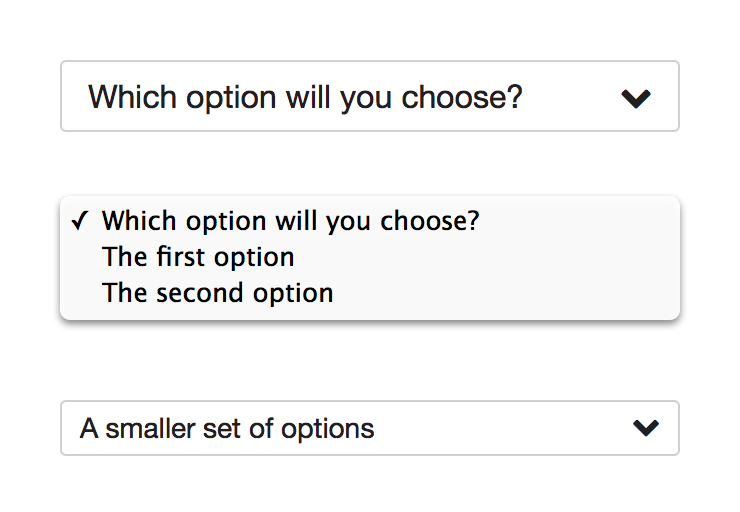Image resolution: width=740 pixels, height=512 pixels.
Task: Pick the last entry in the open options list
Action: coord(217,293)
